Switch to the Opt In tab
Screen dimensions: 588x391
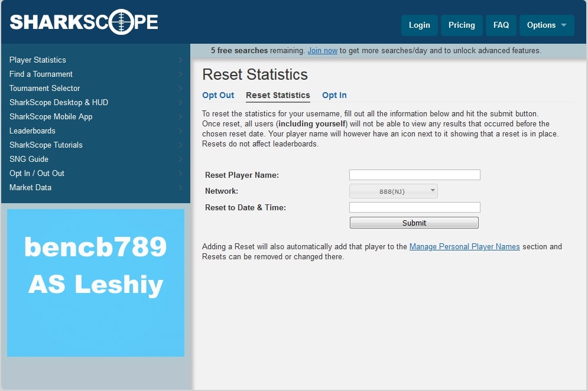click(334, 95)
